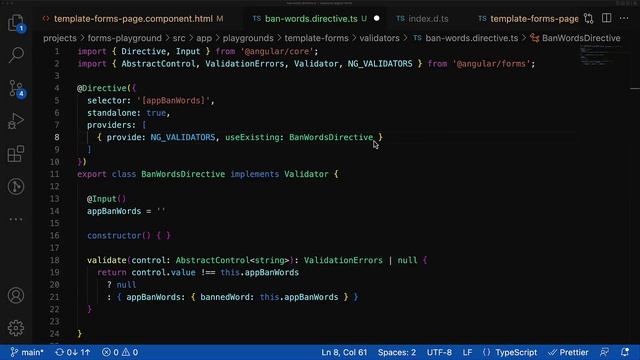Open the Run and Debug view
Viewport: 640px width, 360px height.
coord(16,121)
